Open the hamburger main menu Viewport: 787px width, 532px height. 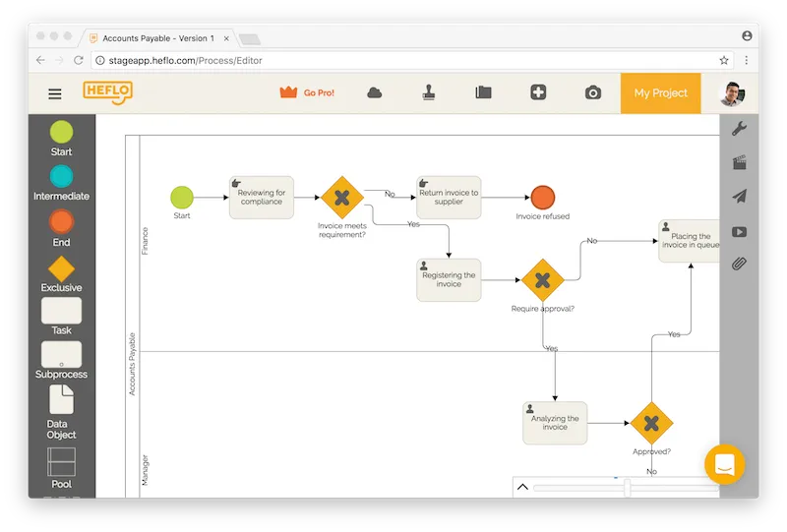coord(55,94)
